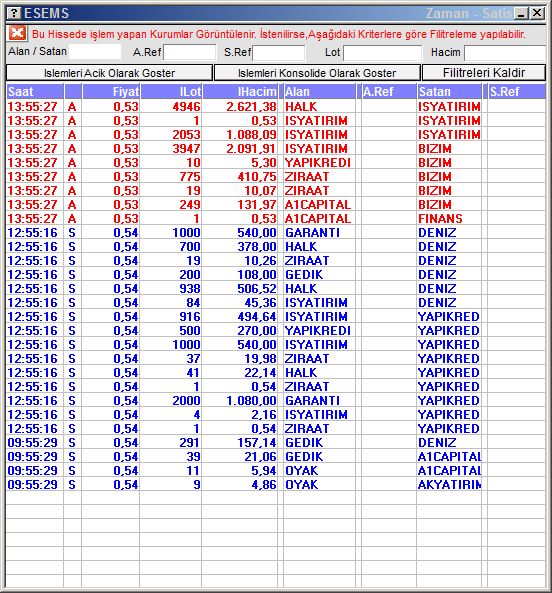
Task: Select the lot value 4946
Action: pos(186,107)
